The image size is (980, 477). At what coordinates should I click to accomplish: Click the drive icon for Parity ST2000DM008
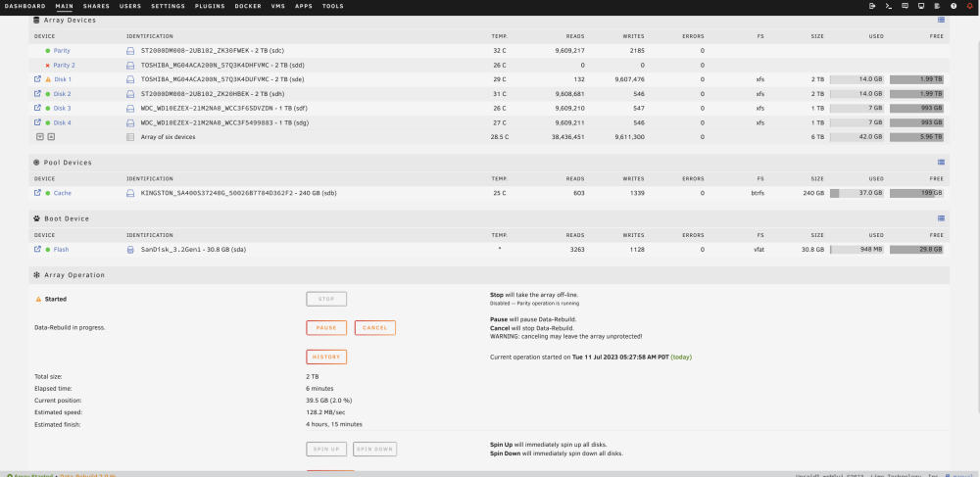[130, 51]
